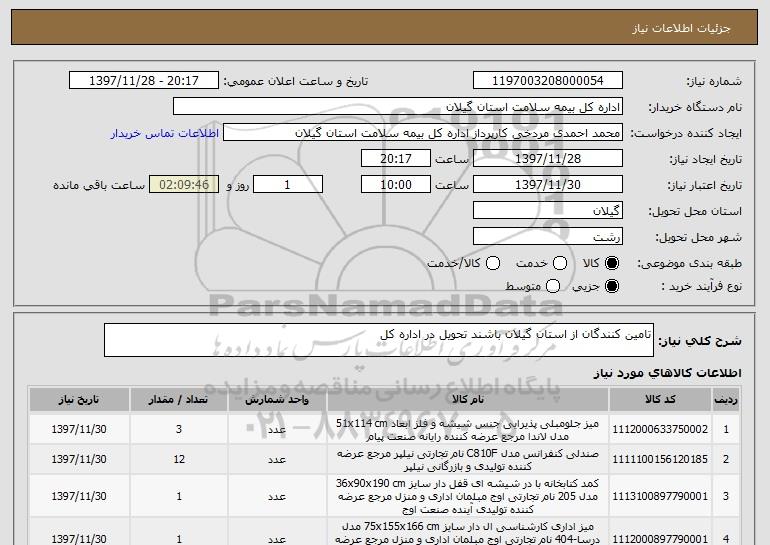Click the تعداد / مقدار column header
Image resolution: width=770 pixels, height=545 pixels.
pyautogui.click(x=179, y=400)
